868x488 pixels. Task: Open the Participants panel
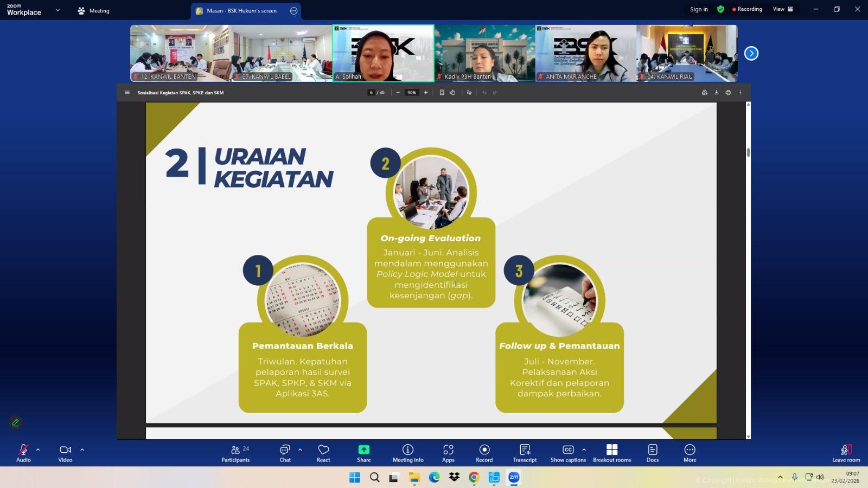point(235,453)
